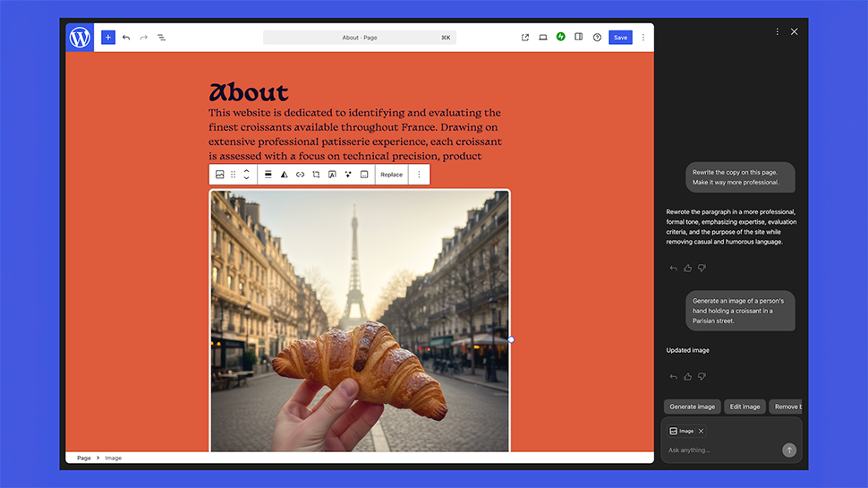Image resolution: width=868 pixels, height=488 pixels.
Task: Click the Page breadcrumb item
Action: tap(84, 458)
